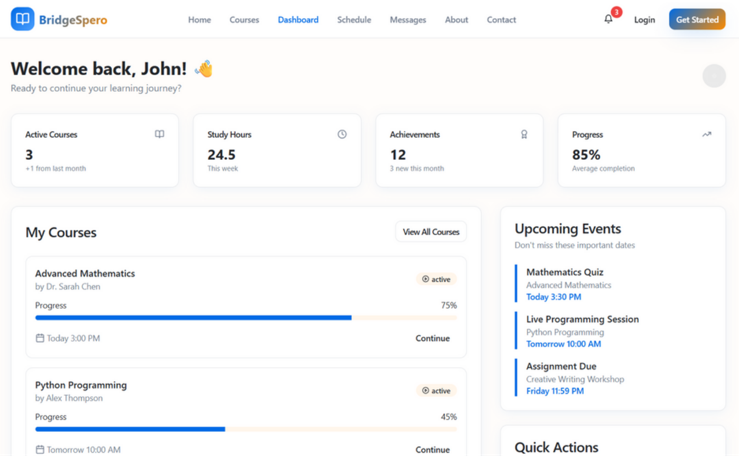Click the Achievements award icon
The width and height of the screenshot is (739, 476).
pyautogui.click(x=524, y=134)
